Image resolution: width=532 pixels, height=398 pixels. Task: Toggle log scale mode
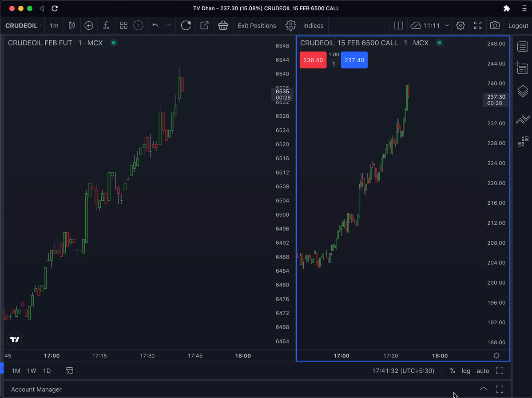click(466, 371)
